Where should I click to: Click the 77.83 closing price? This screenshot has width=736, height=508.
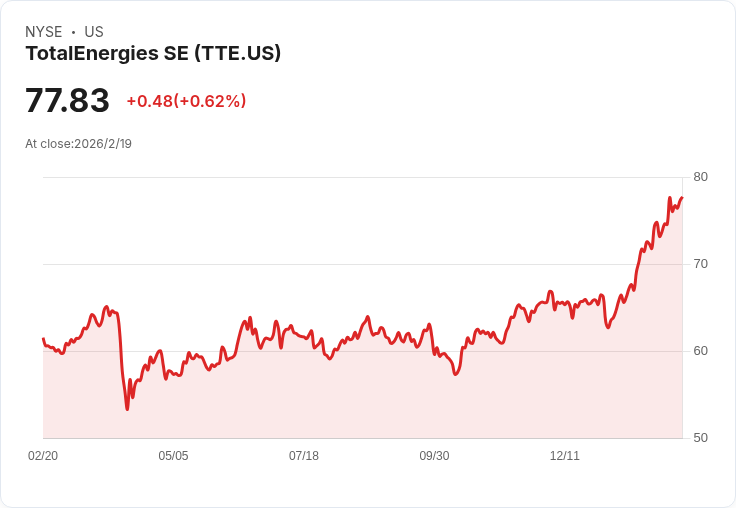67,101
